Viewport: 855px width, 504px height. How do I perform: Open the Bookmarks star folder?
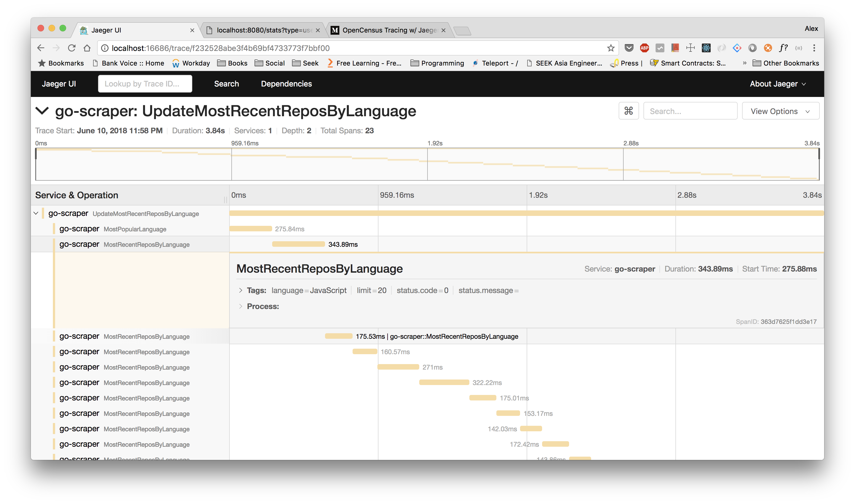pos(61,63)
